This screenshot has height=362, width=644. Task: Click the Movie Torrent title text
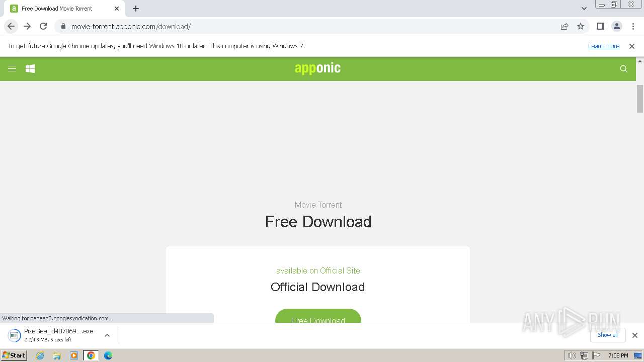[x=318, y=205]
